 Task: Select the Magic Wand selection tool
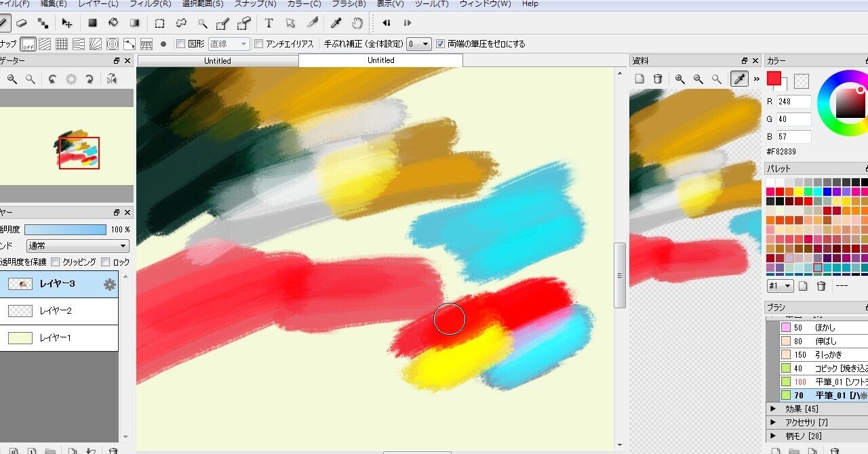201,22
